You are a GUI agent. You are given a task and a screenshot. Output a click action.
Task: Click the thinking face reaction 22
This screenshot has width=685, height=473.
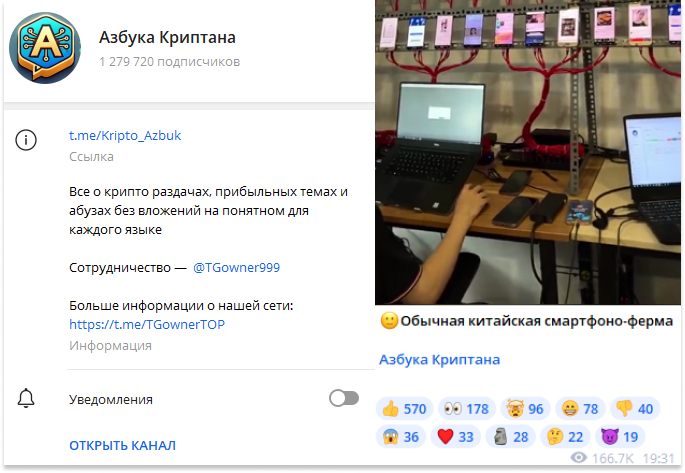tap(565, 437)
